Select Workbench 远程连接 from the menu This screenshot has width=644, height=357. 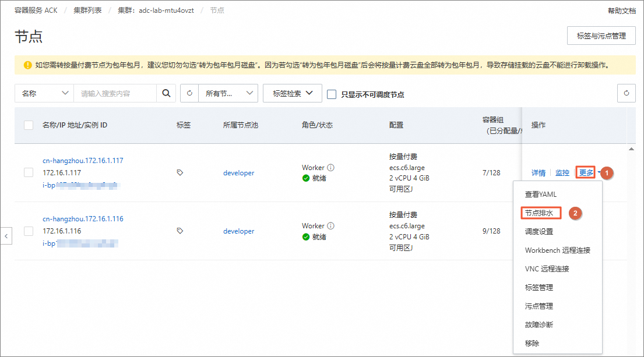click(x=558, y=250)
